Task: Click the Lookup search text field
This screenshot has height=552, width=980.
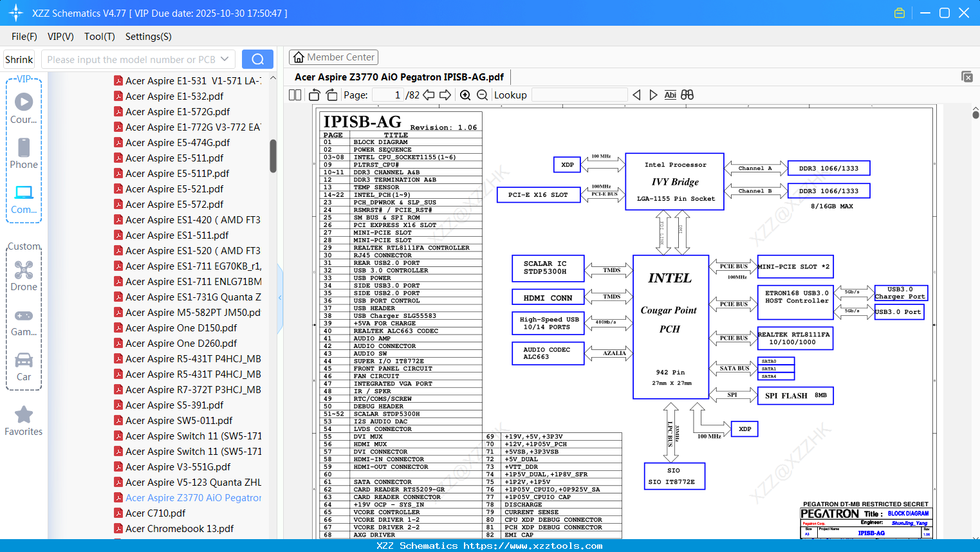Action: coord(579,95)
